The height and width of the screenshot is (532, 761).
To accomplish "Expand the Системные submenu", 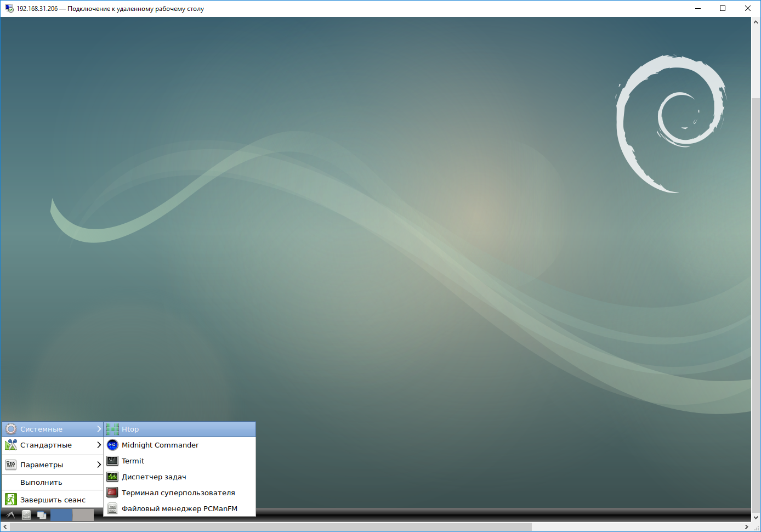I will click(53, 429).
